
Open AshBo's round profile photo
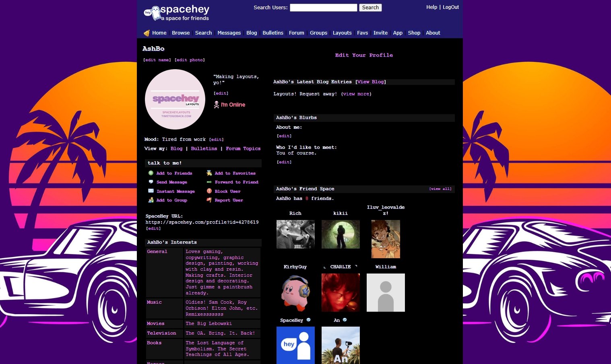tap(175, 99)
